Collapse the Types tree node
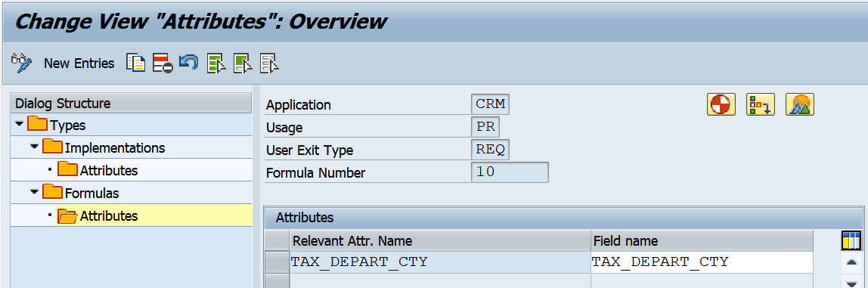Viewport: 868px width, 288px height. [20, 125]
